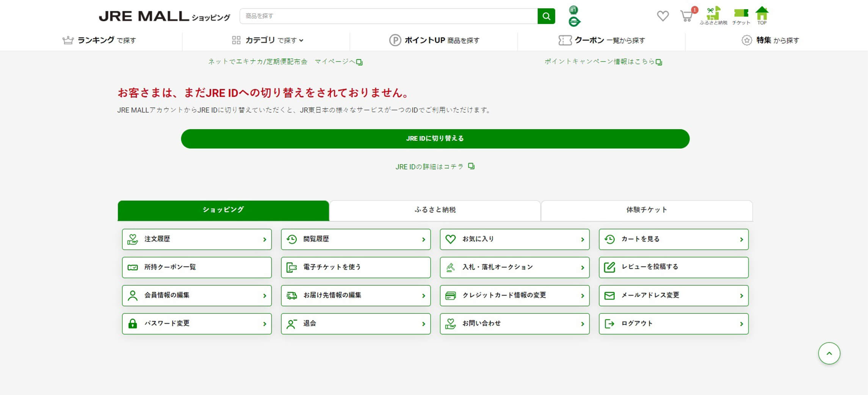
Task: Go to TOP via house icon
Action: tap(762, 16)
